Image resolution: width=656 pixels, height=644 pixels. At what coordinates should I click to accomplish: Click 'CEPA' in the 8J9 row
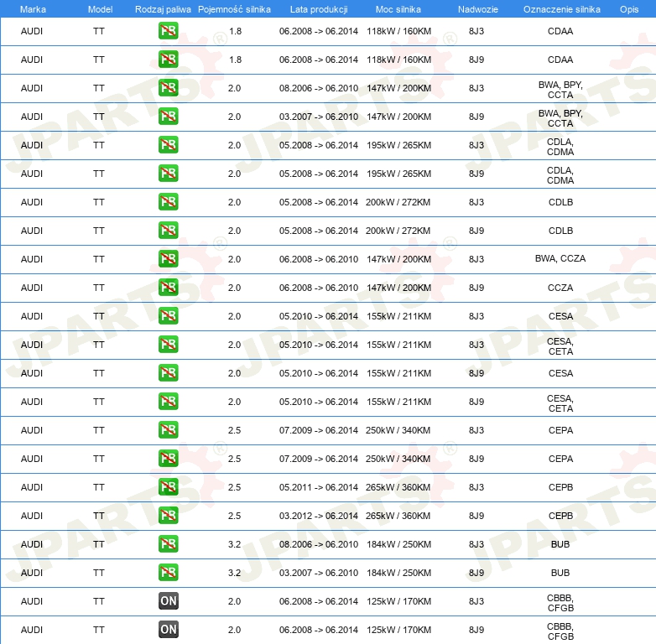click(x=560, y=459)
